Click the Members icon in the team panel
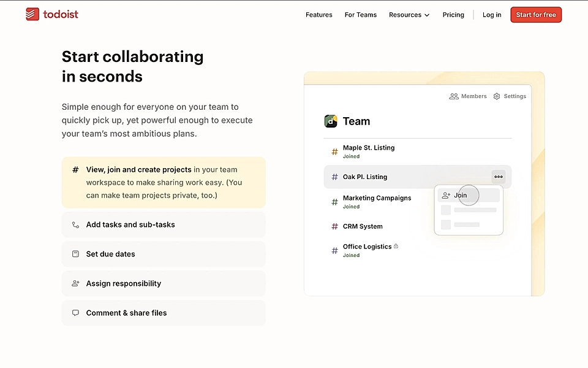The image size is (588, 368). pyautogui.click(x=454, y=96)
